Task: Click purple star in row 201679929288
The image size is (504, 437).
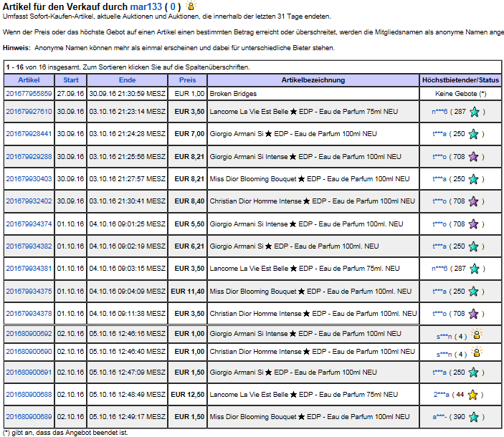Action: click(473, 157)
